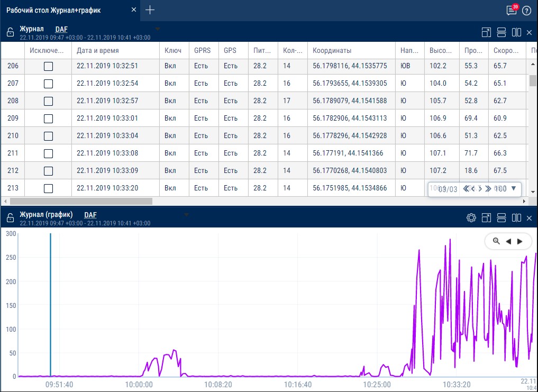This screenshot has width=538, height=392.
Task: Click the table's vertical scrollbar thumb
Action: [x=533, y=80]
